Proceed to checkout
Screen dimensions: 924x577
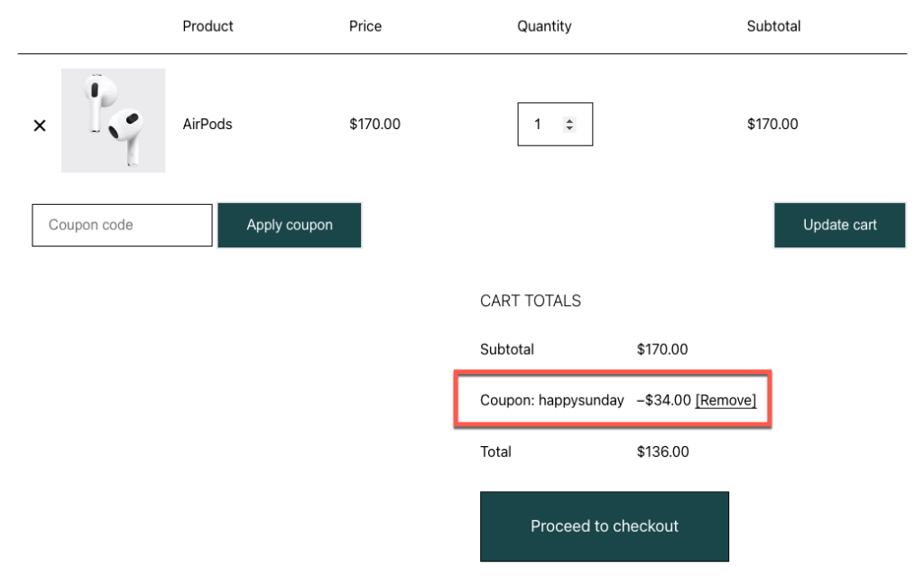coord(604,526)
